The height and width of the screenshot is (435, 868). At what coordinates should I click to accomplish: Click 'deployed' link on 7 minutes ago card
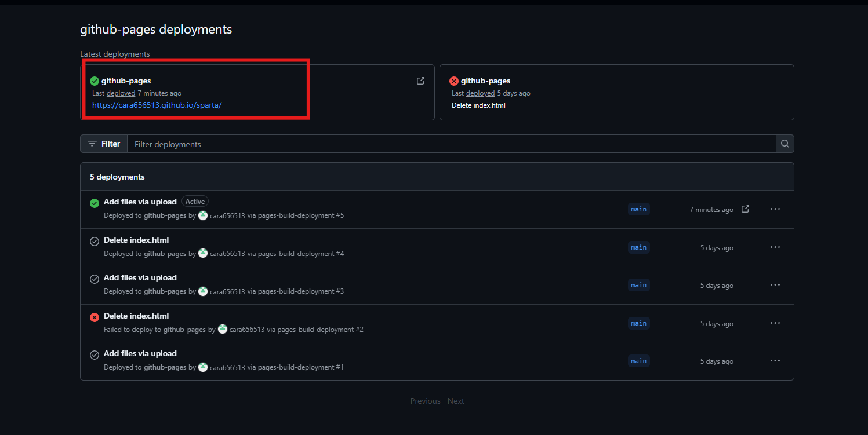121,93
